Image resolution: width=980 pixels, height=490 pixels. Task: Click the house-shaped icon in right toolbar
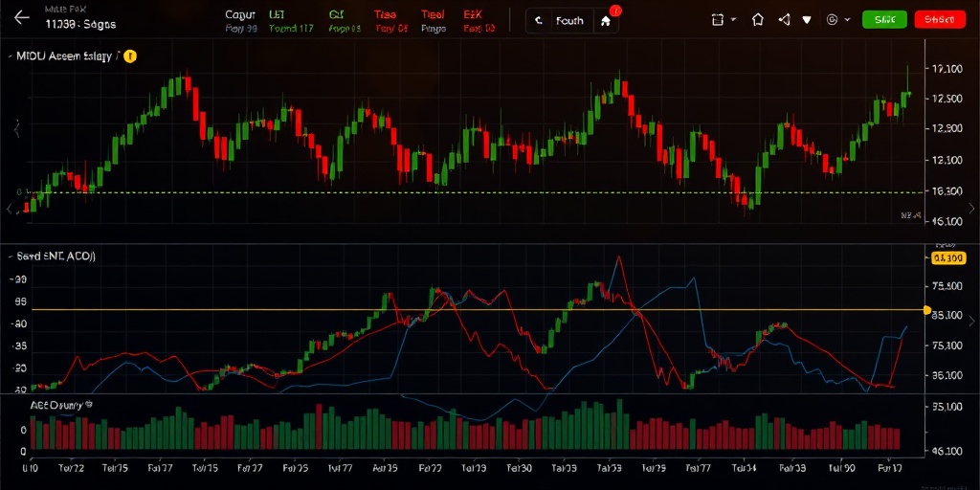point(758,19)
